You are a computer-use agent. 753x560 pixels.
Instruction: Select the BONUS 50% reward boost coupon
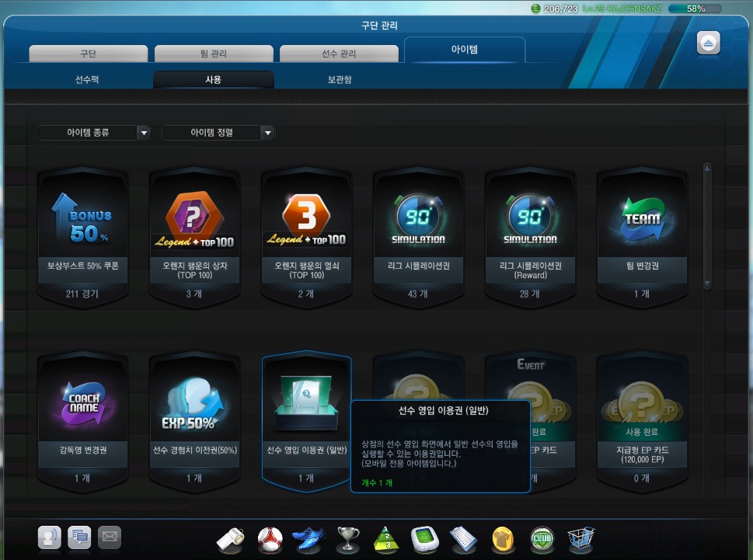82,238
